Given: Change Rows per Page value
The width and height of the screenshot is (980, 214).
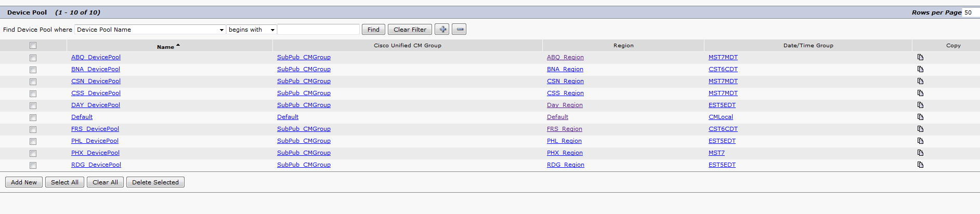Looking at the screenshot, I should [x=971, y=12].
